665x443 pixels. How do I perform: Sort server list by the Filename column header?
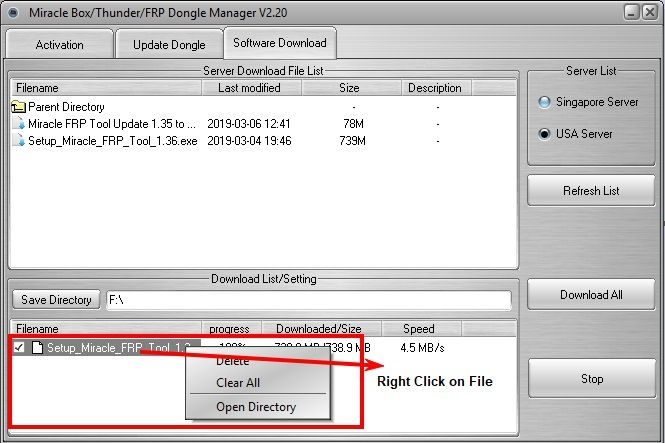point(106,88)
